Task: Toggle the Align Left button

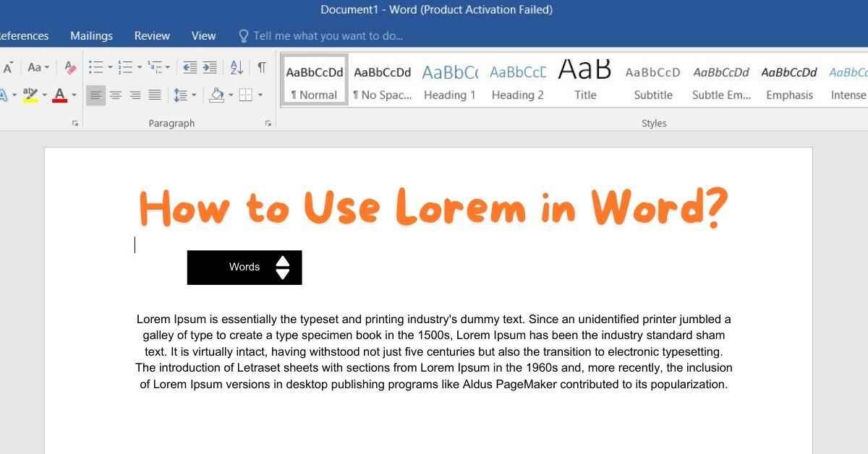Action: [95, 95]
